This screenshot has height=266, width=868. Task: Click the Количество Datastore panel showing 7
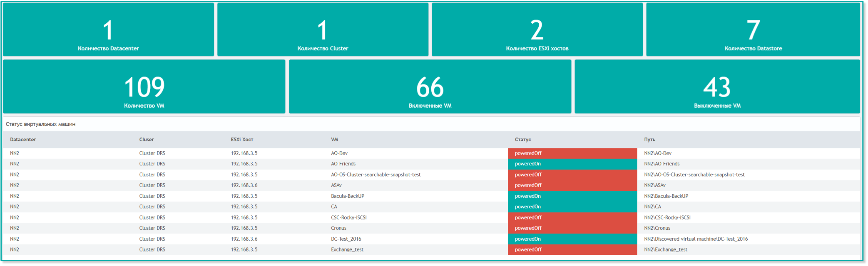[x=753, y=30]
